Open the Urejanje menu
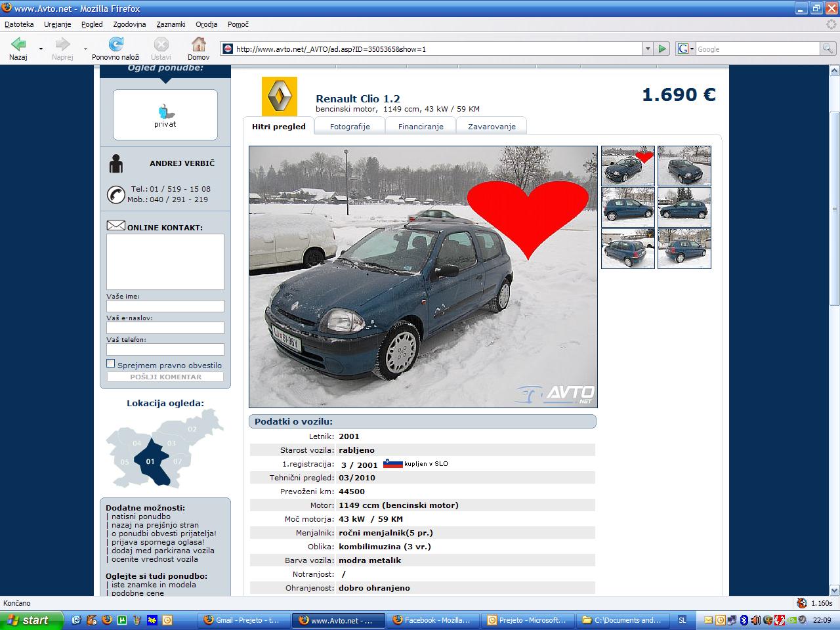Viewport: 840px width, 630px height. point(58,24)
